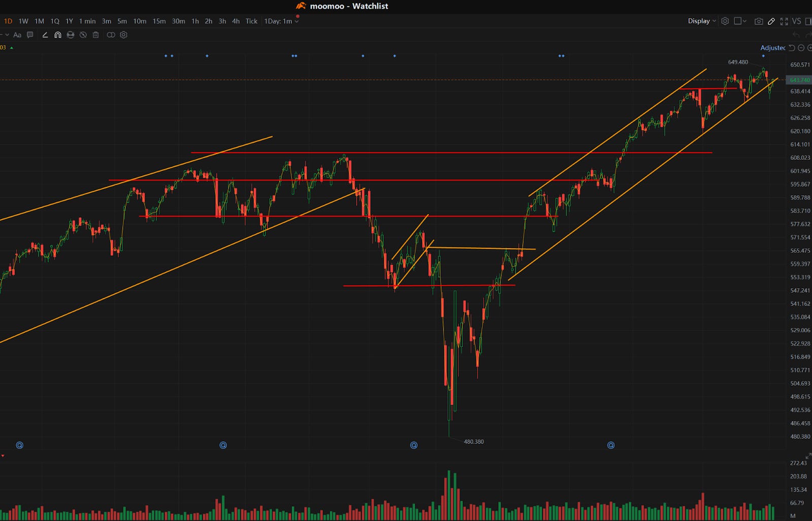Click the moomoo logo in title bar
812x521 pixels.
pos(301,6)
